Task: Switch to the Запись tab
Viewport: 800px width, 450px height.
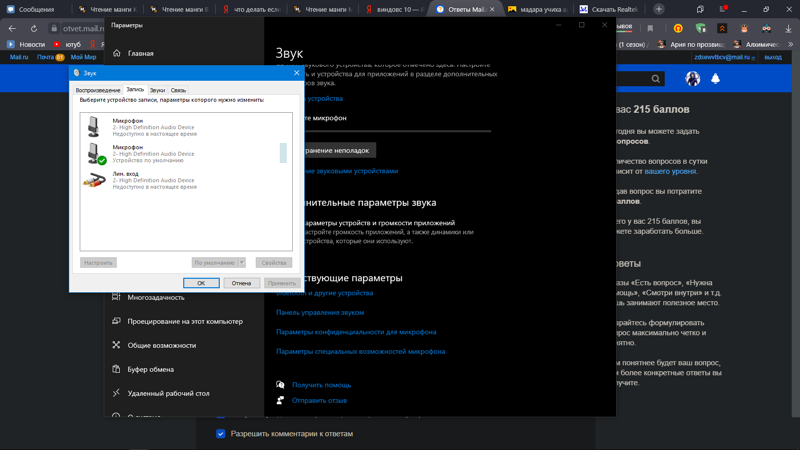Action: (x=135, y=89)
